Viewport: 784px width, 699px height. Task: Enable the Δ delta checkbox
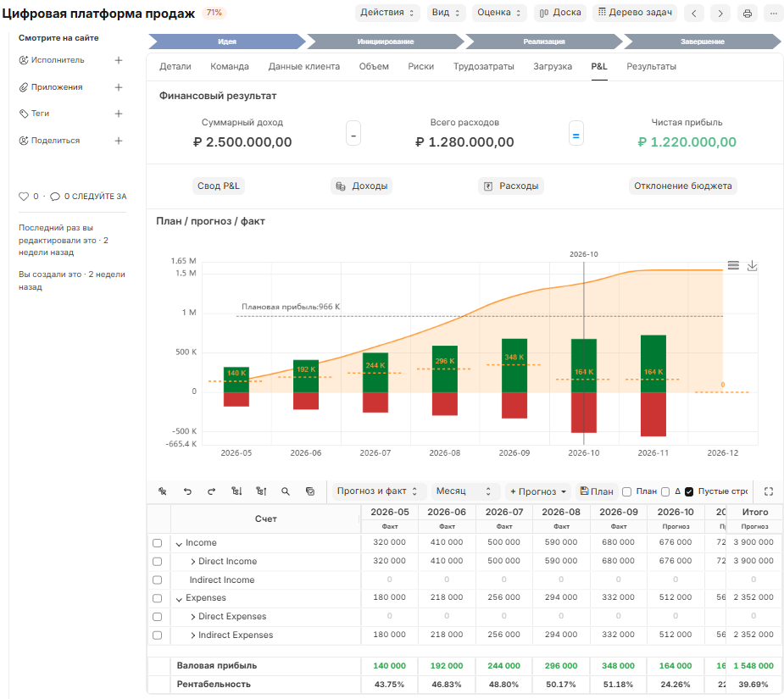[665, 492]
